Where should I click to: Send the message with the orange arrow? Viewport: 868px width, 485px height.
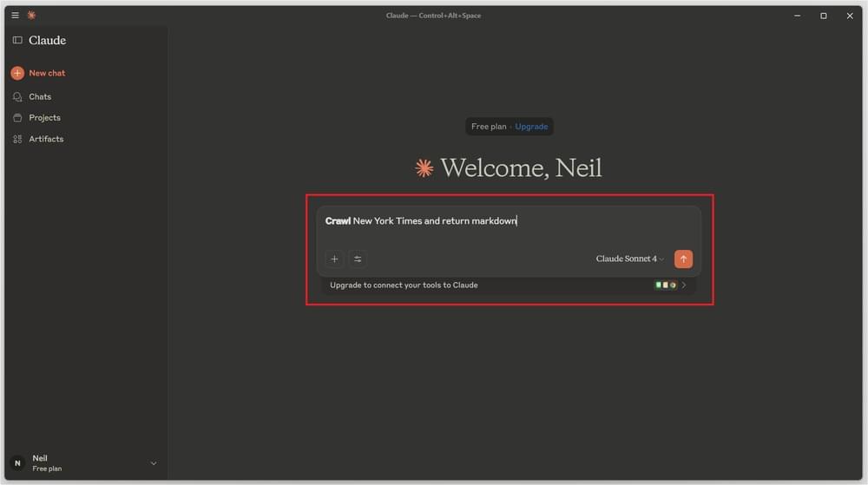click(683, 259)
